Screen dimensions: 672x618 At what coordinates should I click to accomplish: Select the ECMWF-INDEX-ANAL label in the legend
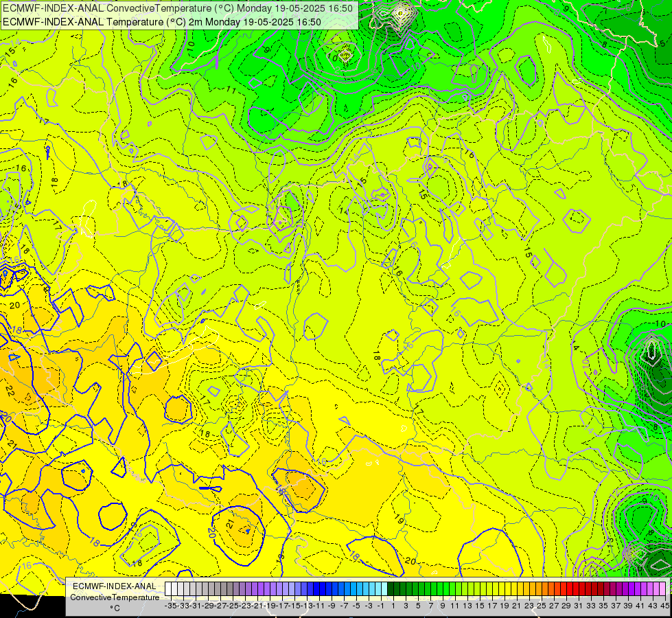pyautogui.click(x=115, y=586)
